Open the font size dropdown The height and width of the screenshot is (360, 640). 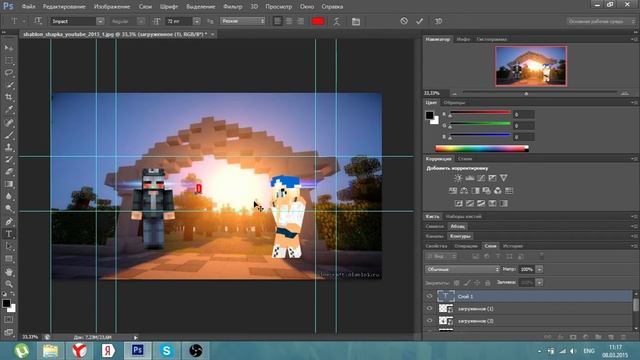pyautogui.click(x=196, y=21)
